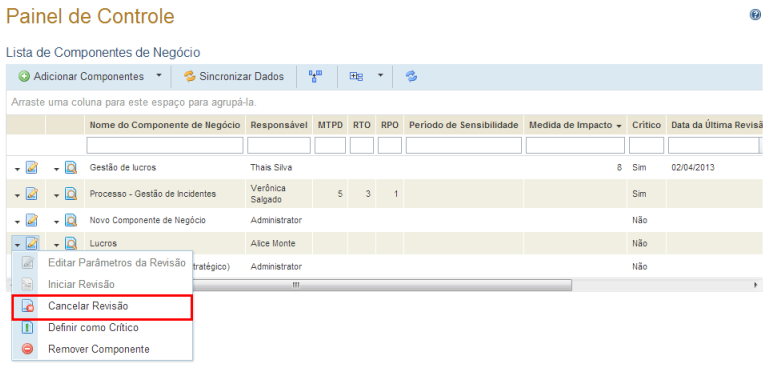Screen dimensions: 768x367
Task: Click view icon for Gestão de lucros row
Action: click(x=72, y=168)
